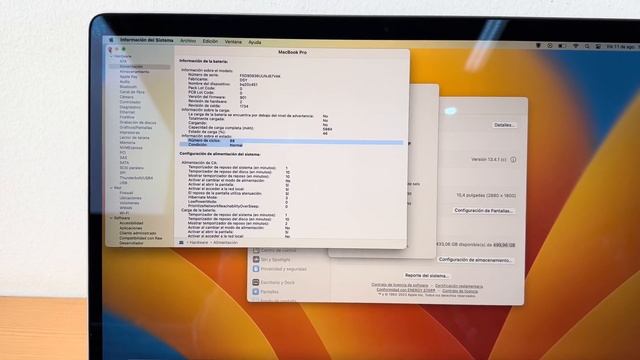Image resolution: width=640 pixels, height=360 pixels.
Task: Open Control Center from the menu bar
Action: (x=598, y=46)
